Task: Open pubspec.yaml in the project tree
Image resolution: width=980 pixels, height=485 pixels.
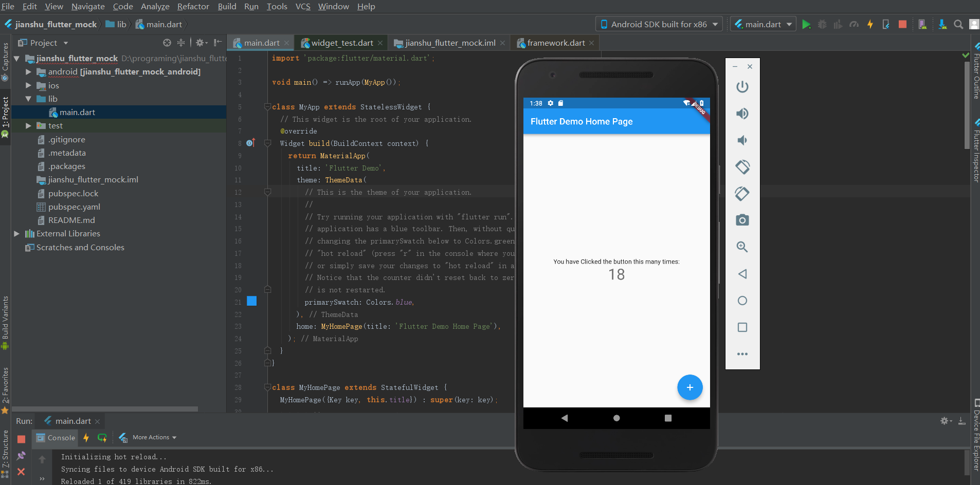Action: click(74, 207)
